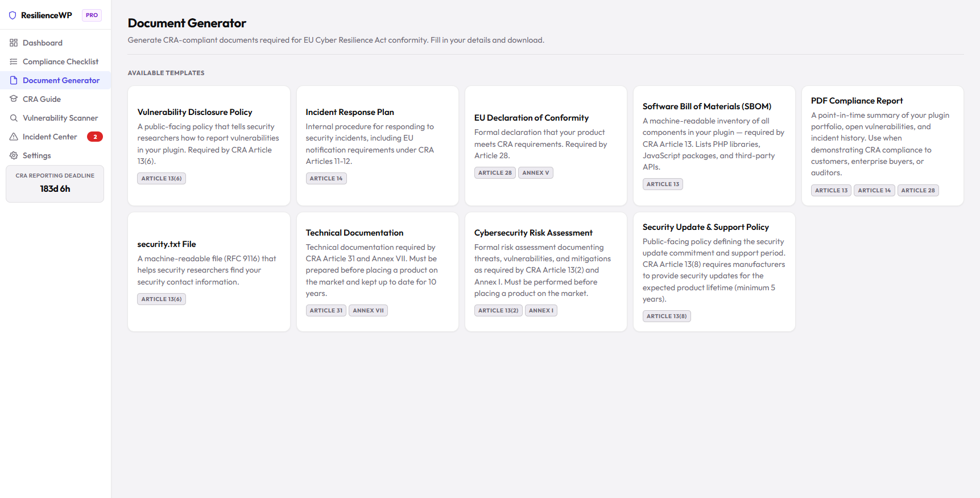Click the Compliance Checklist list icon
The width and height of the screenshot is (980, 498).
[x=14, y=61]
